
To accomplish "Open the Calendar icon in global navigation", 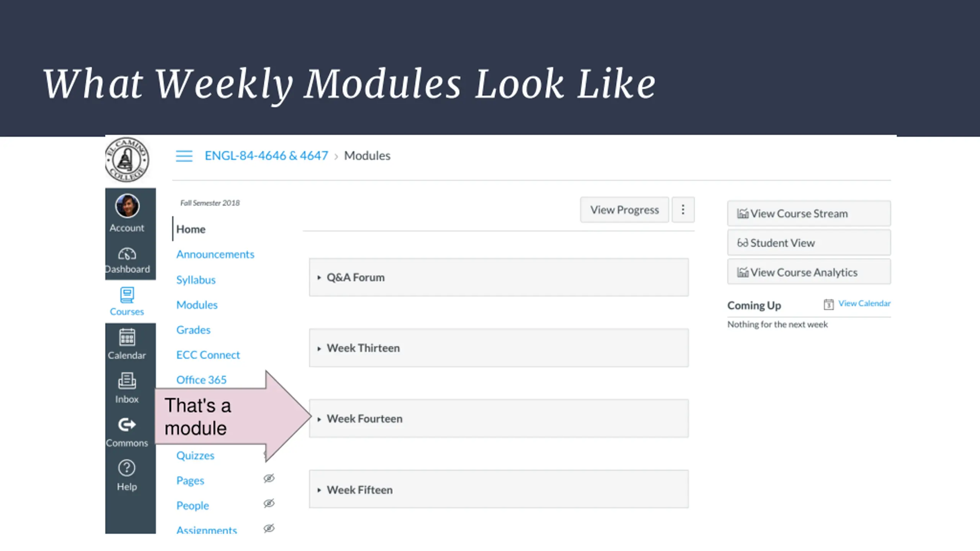I will (x=127, y=337).
